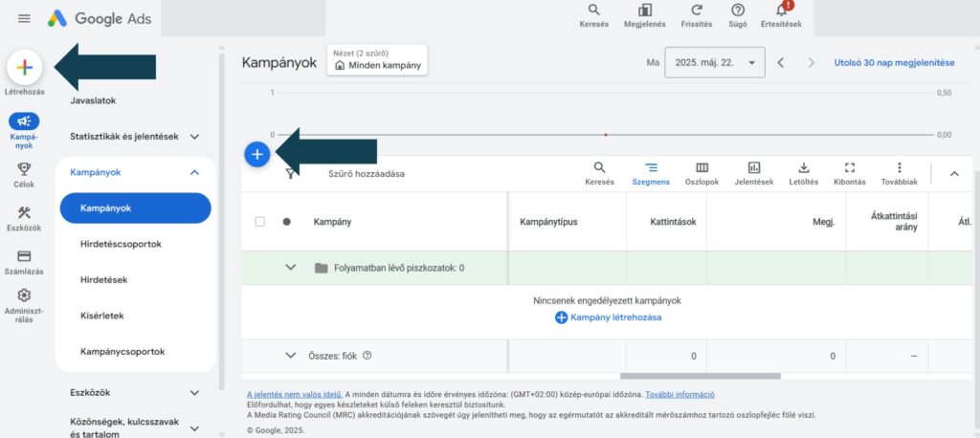
Task: Select Hirdetéscsoportok in the sidebar
Action: (x=121, y=244)
